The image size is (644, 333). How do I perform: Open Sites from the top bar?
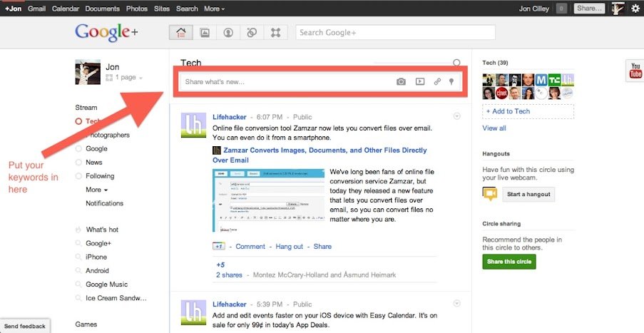pos(162,9)
